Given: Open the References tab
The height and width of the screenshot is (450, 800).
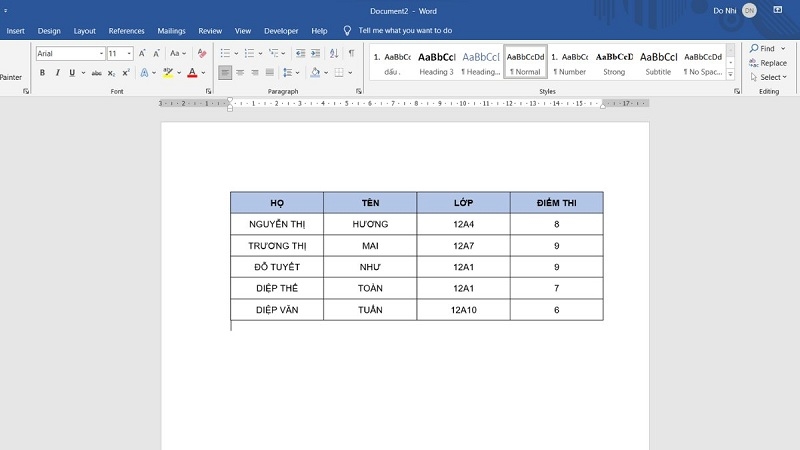Looking at the screenshot, I should click(x=126, y=31).
